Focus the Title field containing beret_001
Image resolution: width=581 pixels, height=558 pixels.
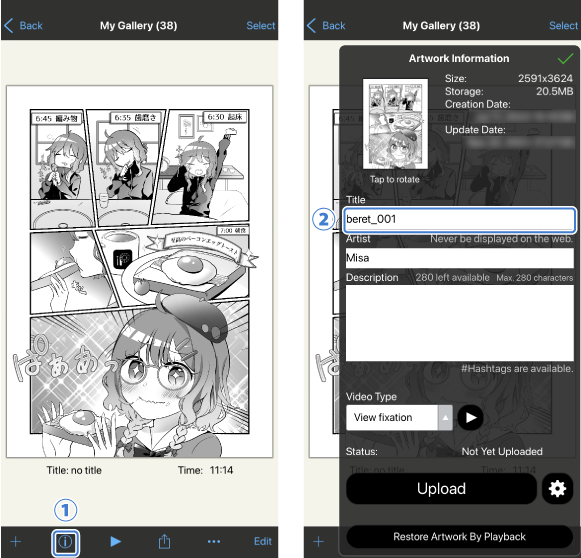click(459, 220)
